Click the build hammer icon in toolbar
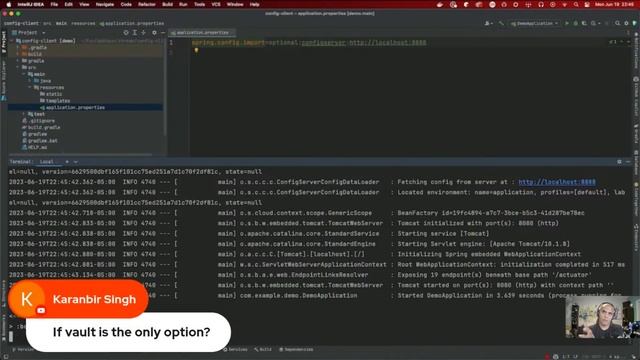 [502, 23]
